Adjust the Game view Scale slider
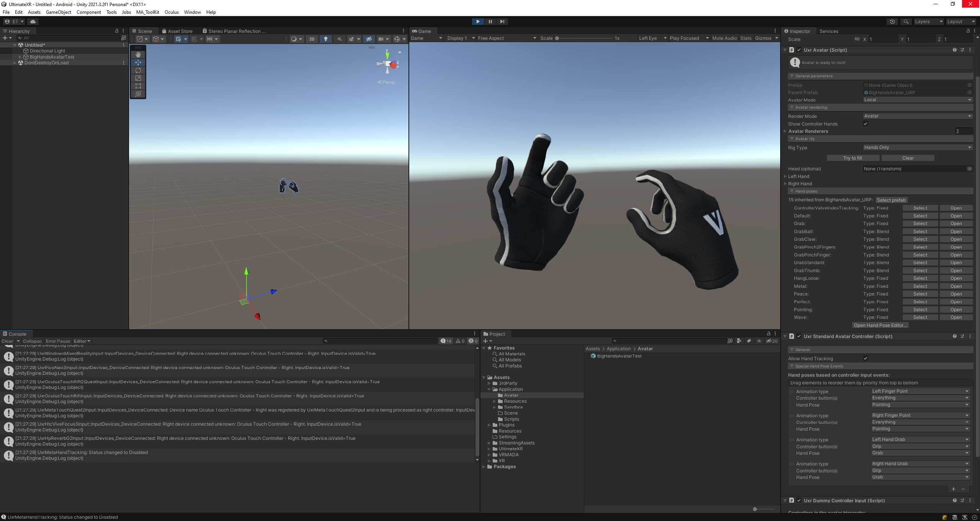 [x=557, y=38]
